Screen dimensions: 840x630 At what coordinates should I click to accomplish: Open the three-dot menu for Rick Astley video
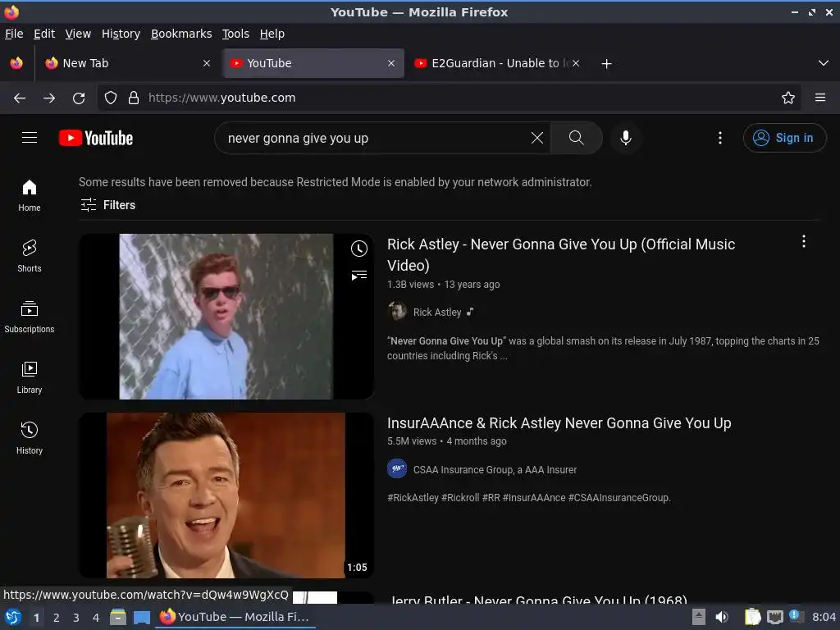[x=804, y=242]
